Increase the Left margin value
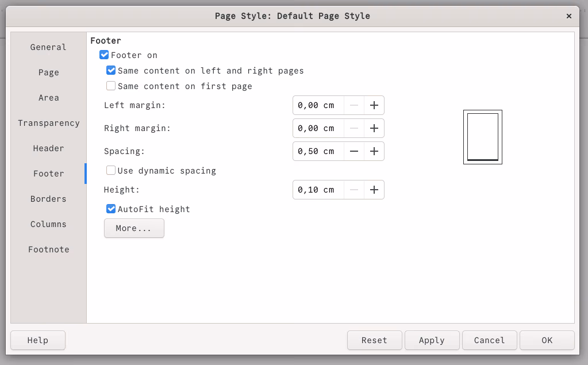Image resolution: width=588 pixels, height=365 pixels. point(374,105)
